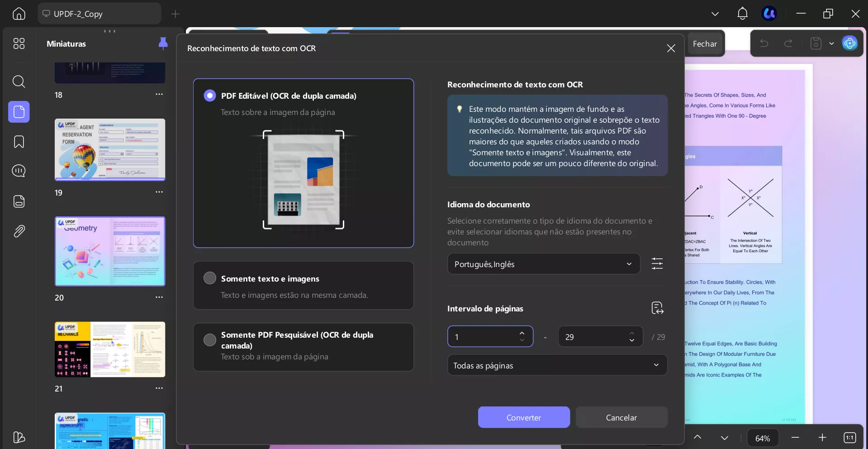Open advanced language settings sliders icon

657,263
